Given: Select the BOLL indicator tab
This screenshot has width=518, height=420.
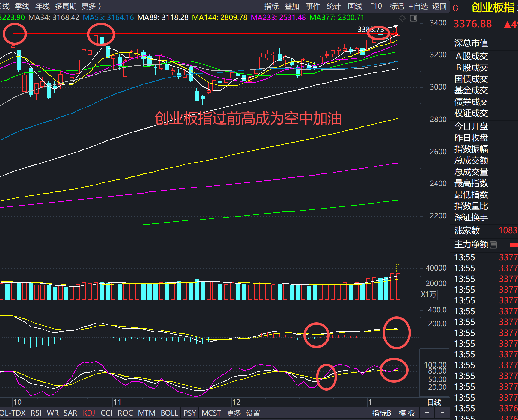Looking at the screenshot, I should click(x=169, y=413).
